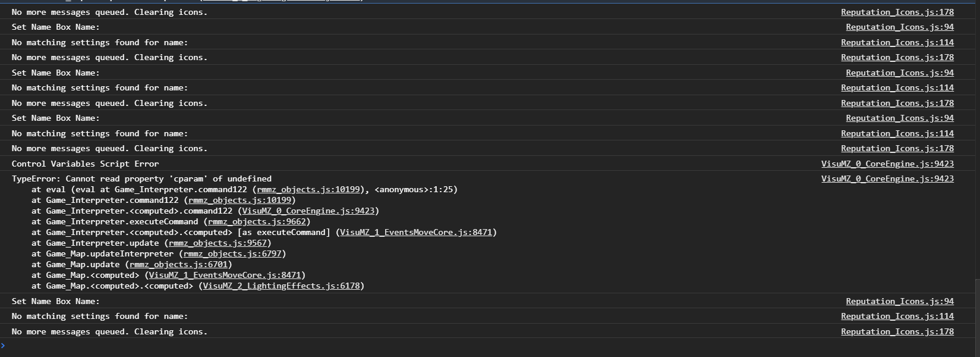Click '<anonymous>:1:25' text in eval line
This screenshot has height=357, width=980.
[414, 189]
